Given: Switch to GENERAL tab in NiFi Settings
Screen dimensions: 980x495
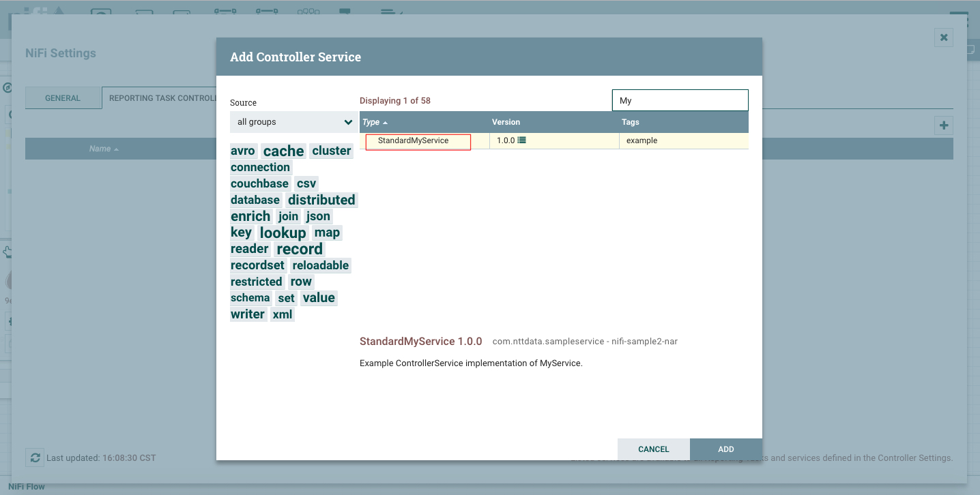Looking at the screenshot, I should click(63, 98).
